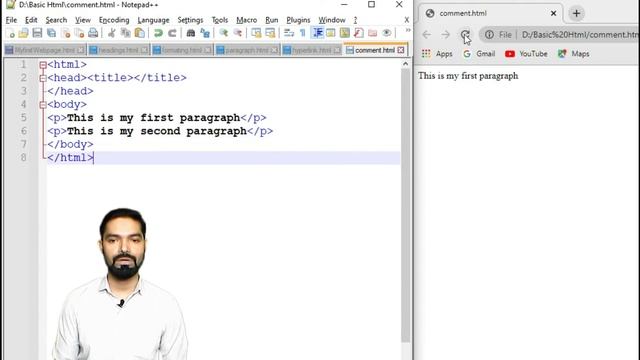Image resolution: width=640 pixels, height=360 pixels.
Task: Click the editor scrollbar up arrow
Action: tap(405, 64)
